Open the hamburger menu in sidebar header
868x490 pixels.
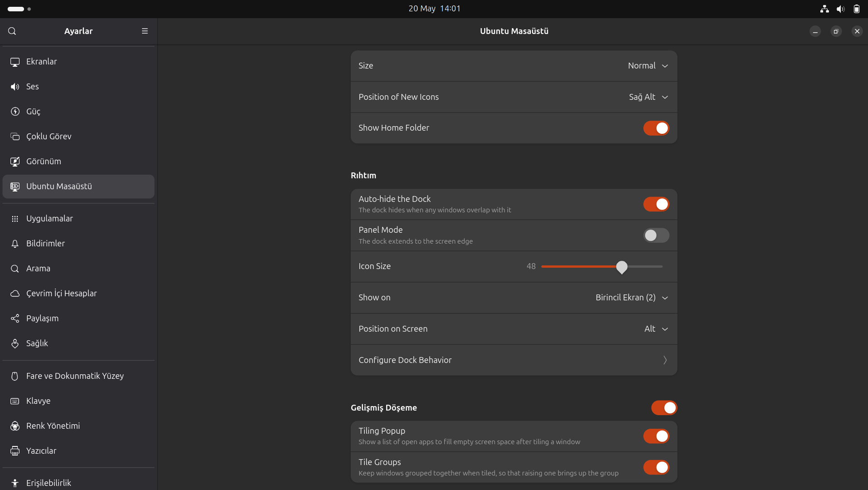click(145, 31)
